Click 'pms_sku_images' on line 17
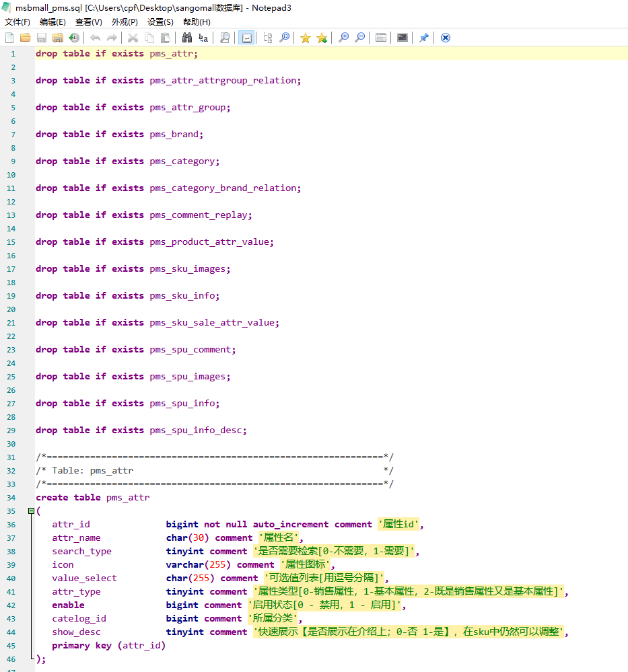Image resolution: width=628 pixels, height=672 pixels. coord(187,269)
